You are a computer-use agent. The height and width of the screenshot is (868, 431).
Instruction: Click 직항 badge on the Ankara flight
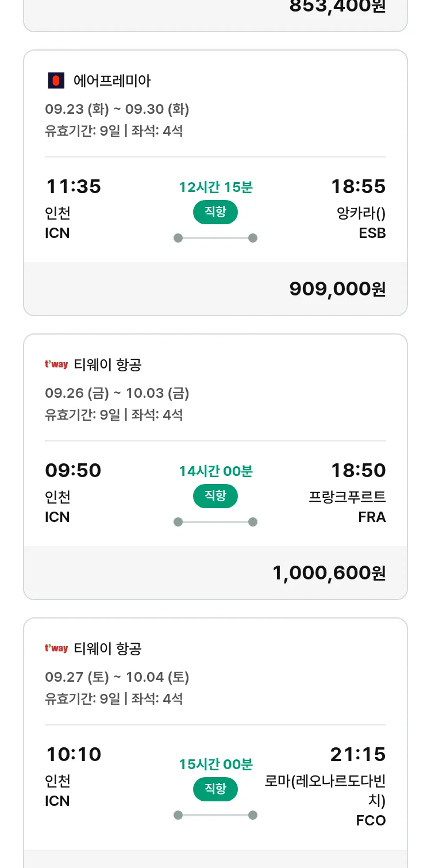point(215,212)
